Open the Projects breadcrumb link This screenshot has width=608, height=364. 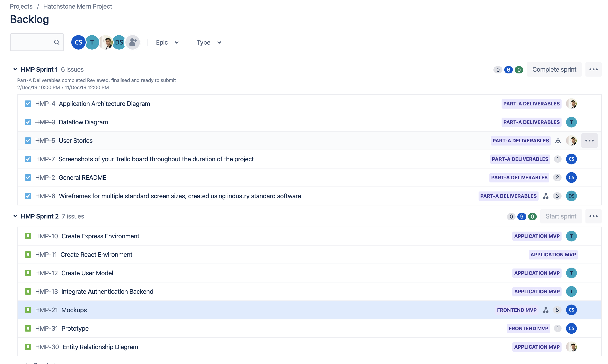(21, 6)
